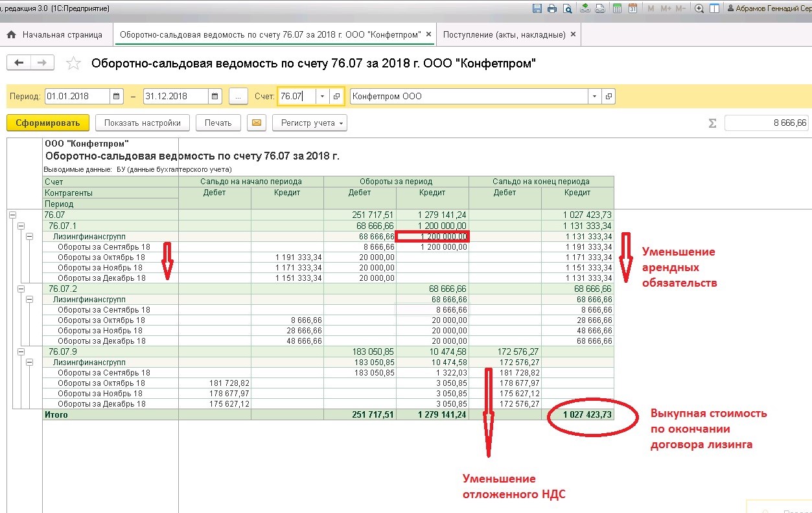Switch to Поступление (акты, накладные) tab
The height and width of the screenshot is (513, 812).
click(504, 34)
